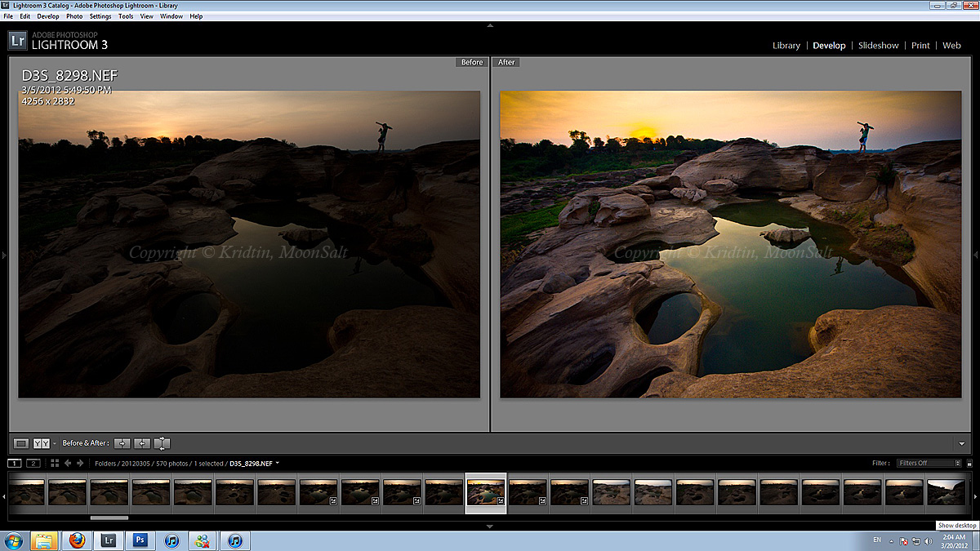The width and height of the screenshot is (980, 551).
Task: Open Grid view icon in filmstrip bar
Action: point(55,463)
